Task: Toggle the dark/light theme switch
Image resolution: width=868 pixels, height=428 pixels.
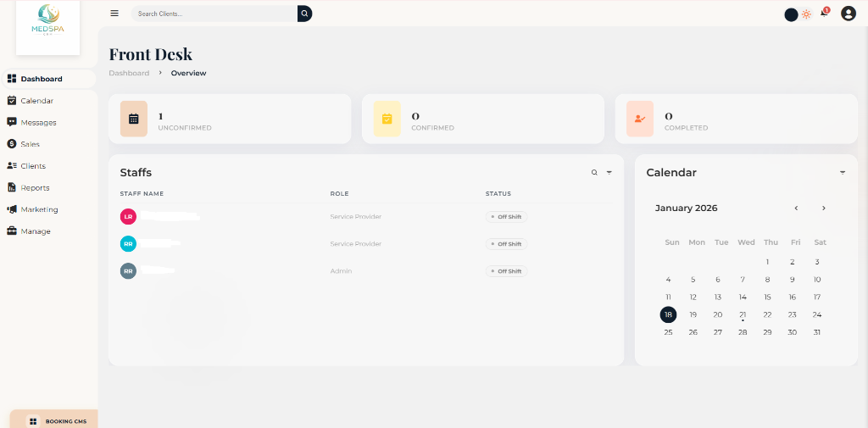Action: (x=798, y=14)
